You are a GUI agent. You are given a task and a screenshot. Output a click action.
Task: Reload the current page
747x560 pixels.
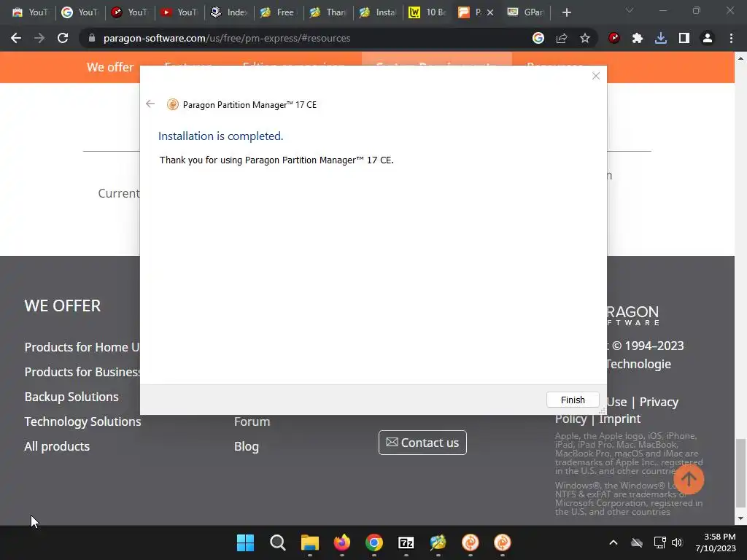[x=63, y=38]
